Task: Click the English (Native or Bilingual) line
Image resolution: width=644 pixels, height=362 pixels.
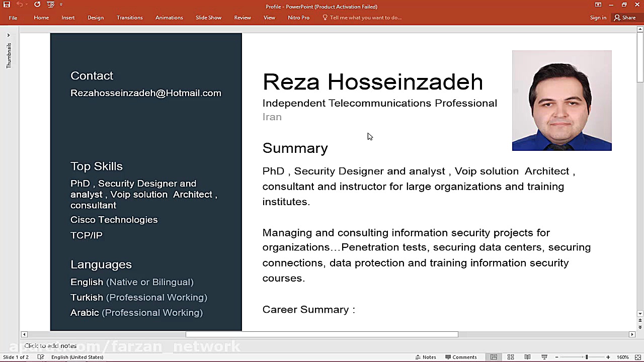Action: click(x=132, y=282)
